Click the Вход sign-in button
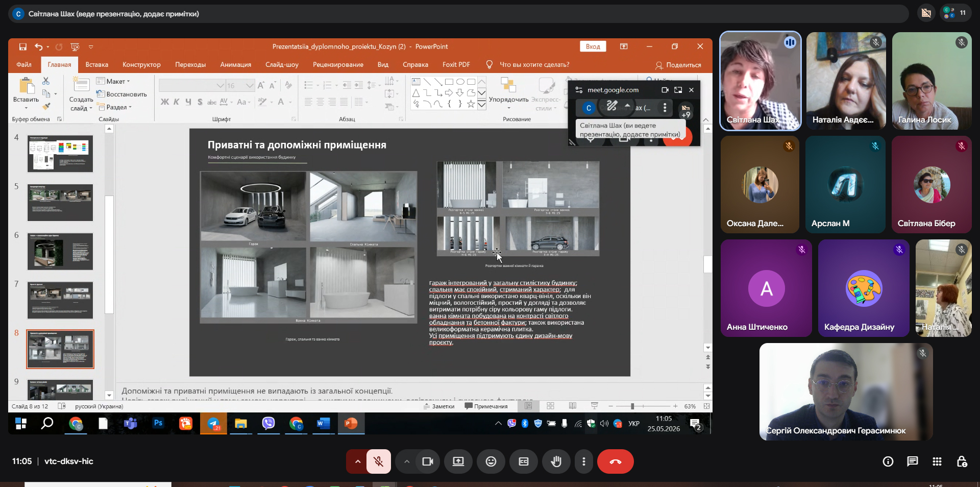 (593, 46)
